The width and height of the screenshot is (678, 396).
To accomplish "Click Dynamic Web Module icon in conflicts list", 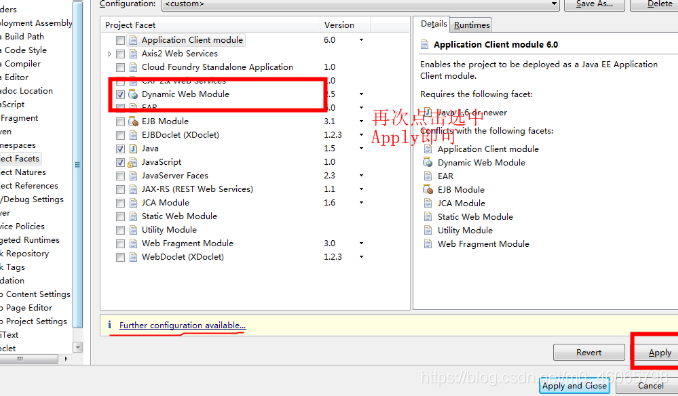I will tap(428, 163).
